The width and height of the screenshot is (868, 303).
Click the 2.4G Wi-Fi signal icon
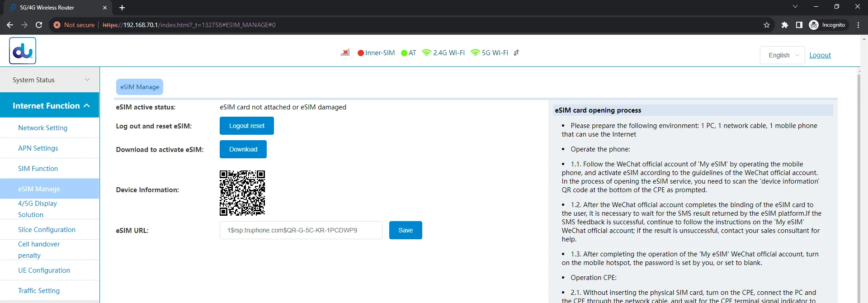click(x=426, y=53)
